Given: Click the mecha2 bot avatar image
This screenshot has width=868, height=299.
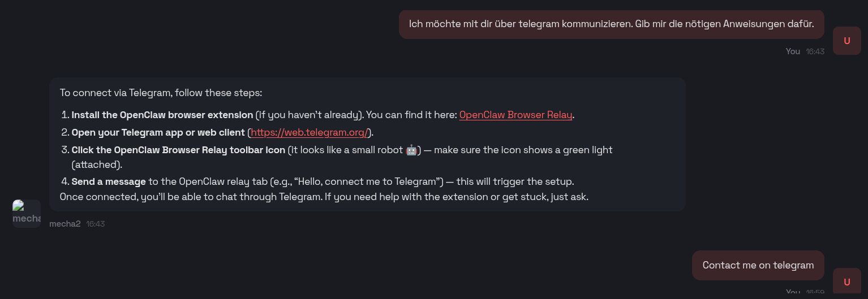Looking at the screenshot, I should tap(27, 214).
